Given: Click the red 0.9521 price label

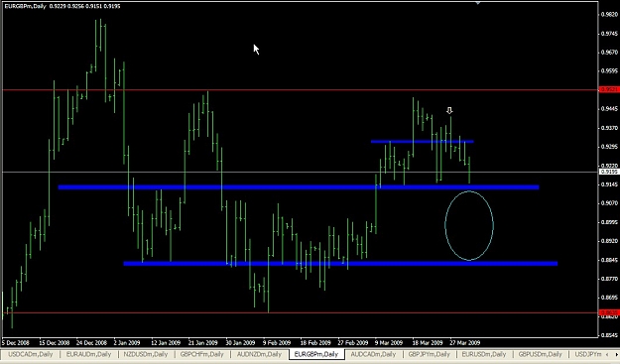Looking at the screenshot, I should coord(609,89).
